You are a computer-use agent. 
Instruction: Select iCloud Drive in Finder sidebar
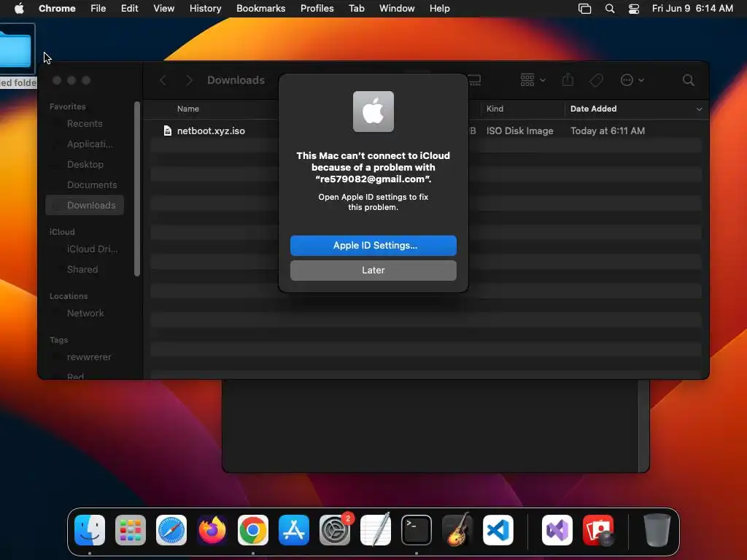pyautogui.click(x=85, y=249)
